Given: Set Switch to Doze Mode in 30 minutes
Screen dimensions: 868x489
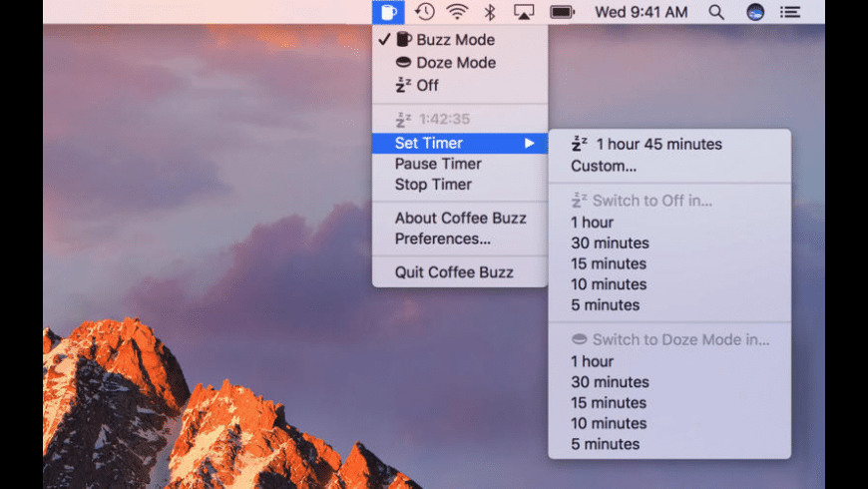Looking at the screenshot, I should 669,382.
